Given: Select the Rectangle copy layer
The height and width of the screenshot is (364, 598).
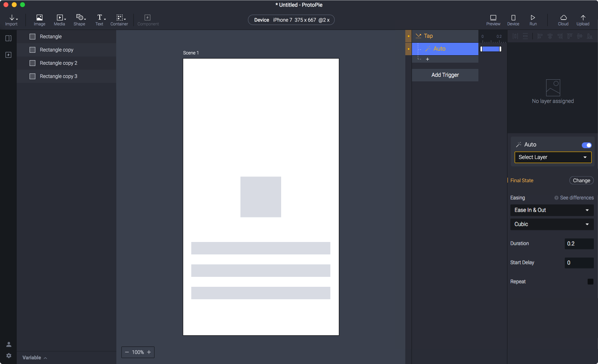Looking at the screenshot, I should pyautogui.click(x=66, y=50).
